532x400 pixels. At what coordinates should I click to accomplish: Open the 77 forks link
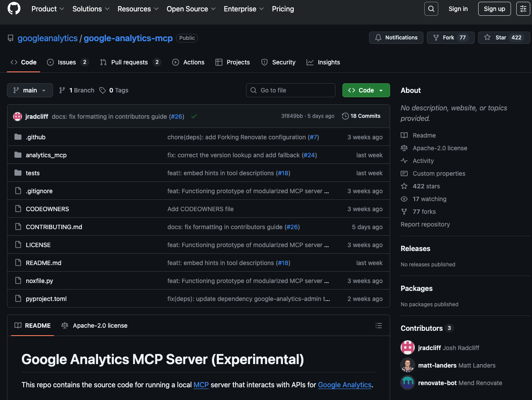tap(418, 212)
